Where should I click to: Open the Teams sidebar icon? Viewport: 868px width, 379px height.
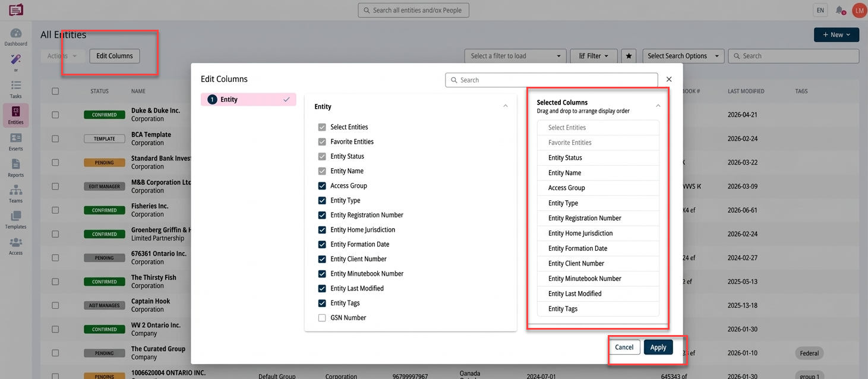(x=16, y=194)
